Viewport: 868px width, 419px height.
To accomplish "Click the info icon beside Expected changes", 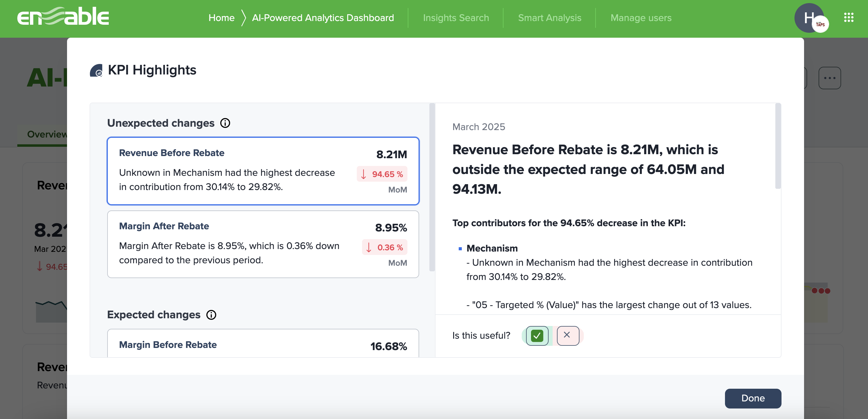I will click(x=211, y=315).
